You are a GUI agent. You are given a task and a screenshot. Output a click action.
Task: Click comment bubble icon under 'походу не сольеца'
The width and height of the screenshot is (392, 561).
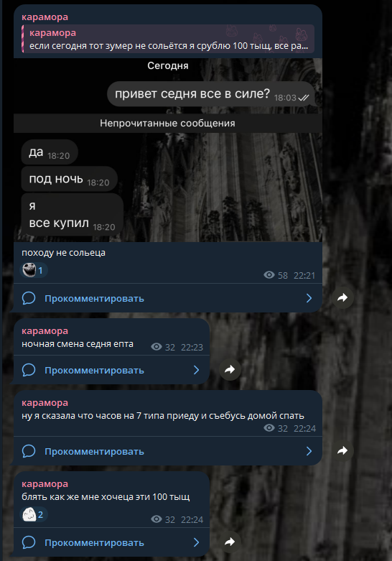(29, 298)
